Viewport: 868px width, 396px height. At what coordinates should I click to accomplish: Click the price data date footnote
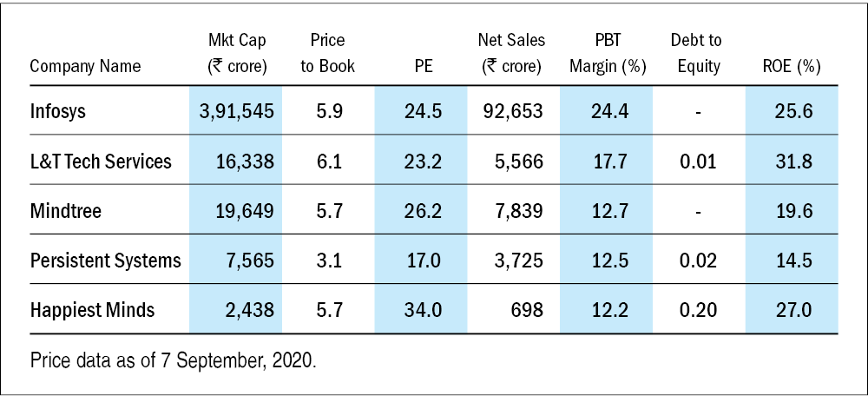174,360
